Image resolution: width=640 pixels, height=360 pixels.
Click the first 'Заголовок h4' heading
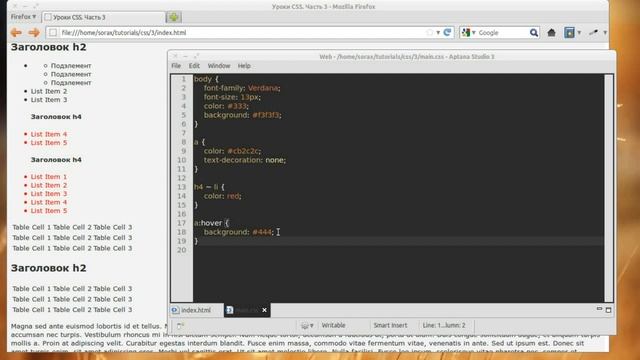[56, 117]
